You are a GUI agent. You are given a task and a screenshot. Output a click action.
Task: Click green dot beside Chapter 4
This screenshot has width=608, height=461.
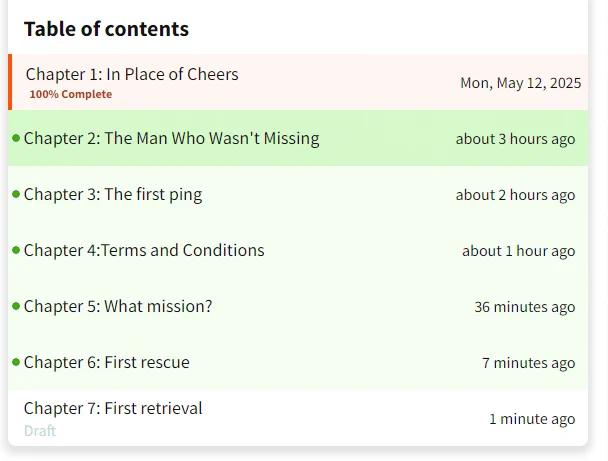pyautogui.click(x=16, y=250)
